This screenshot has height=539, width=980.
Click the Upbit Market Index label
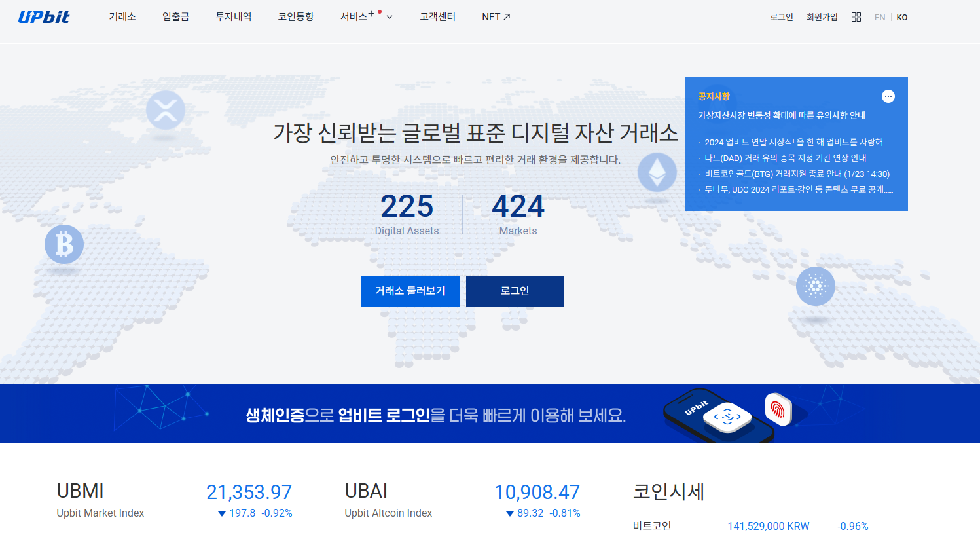point(100,513)
